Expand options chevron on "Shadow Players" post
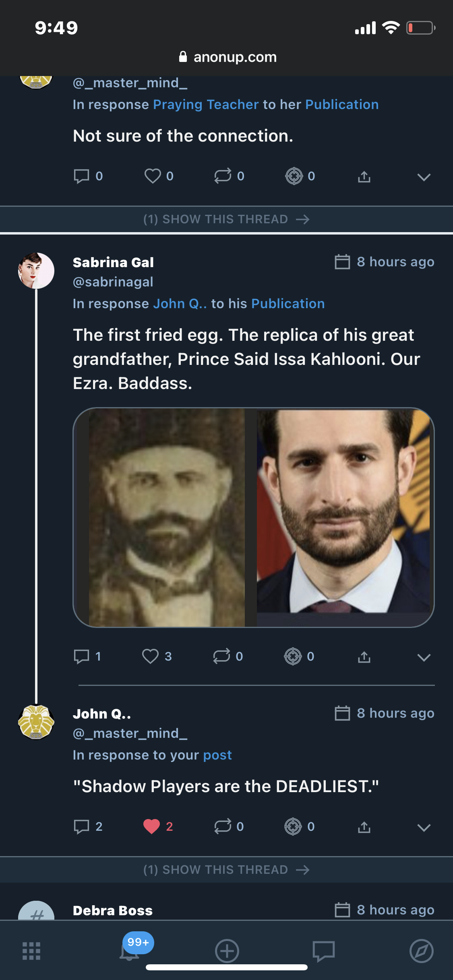The width and height of the screenshot is (453, 980). pyautogui.click(x=424, y=828)
